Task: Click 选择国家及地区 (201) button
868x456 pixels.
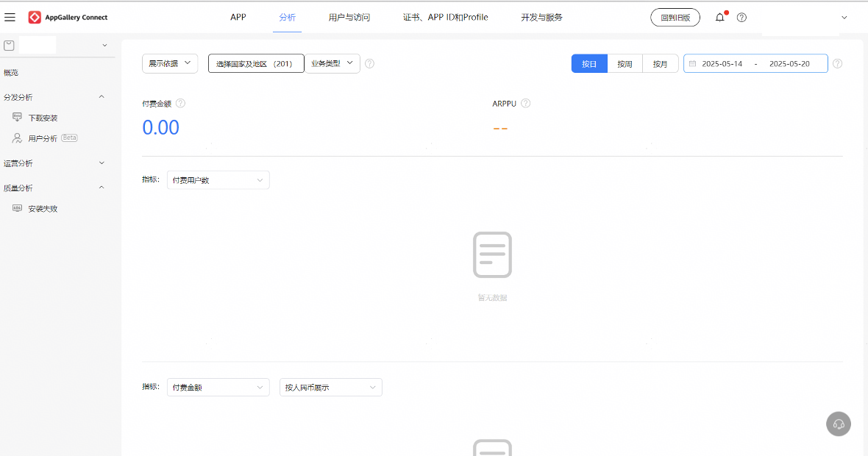Action: (x=256, y=64)
